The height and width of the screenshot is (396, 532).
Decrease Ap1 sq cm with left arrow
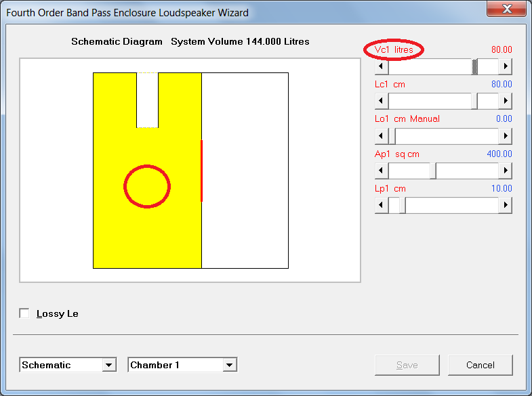[382, 171]
